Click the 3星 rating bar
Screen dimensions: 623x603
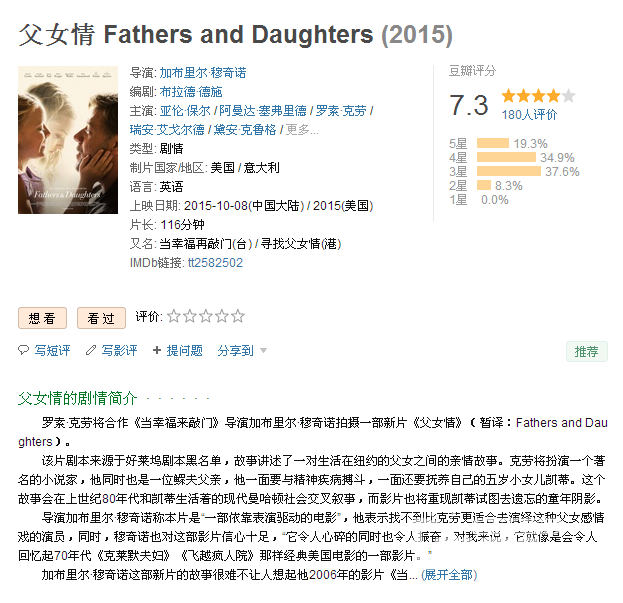509,171
